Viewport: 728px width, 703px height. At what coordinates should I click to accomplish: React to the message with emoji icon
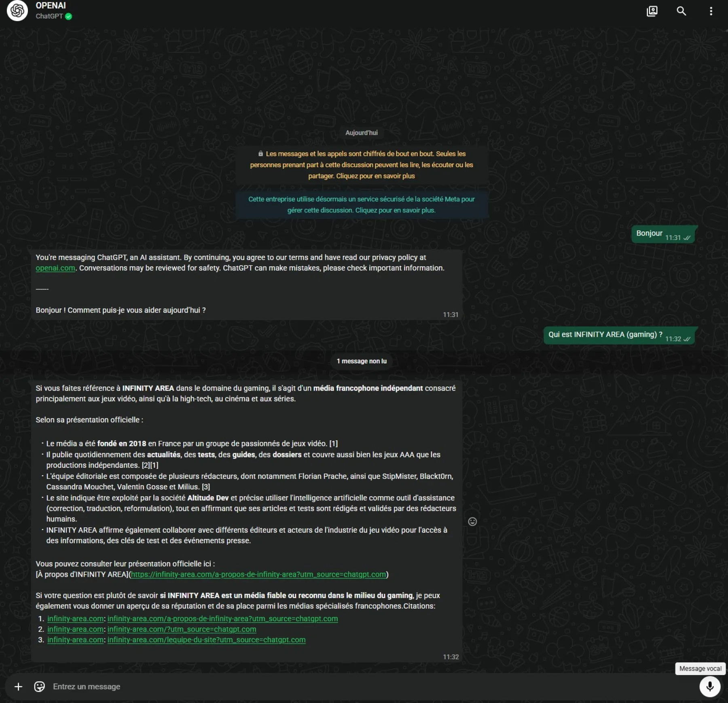[472, 521]
